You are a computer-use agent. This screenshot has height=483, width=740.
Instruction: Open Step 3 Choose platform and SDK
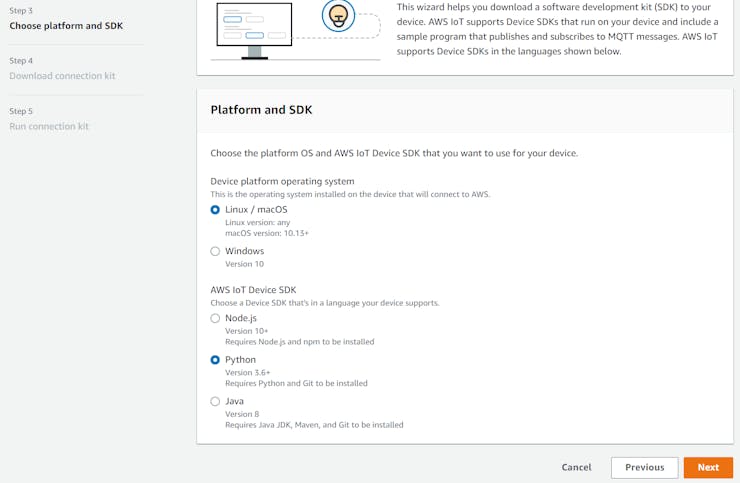(x=66, y=26)
